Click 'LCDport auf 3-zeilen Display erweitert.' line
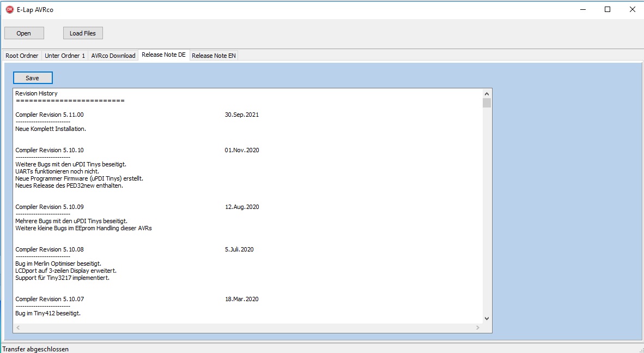The image size is (644, 353). (66, 271)
